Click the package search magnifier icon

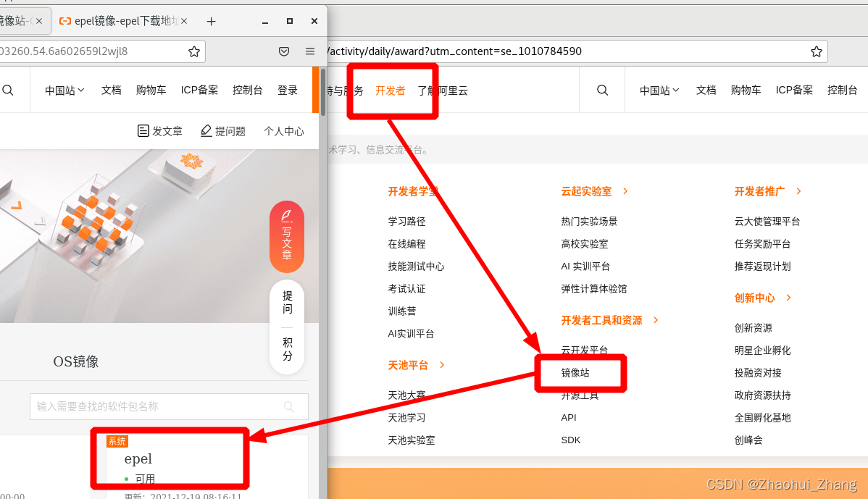tap(289, 406)
